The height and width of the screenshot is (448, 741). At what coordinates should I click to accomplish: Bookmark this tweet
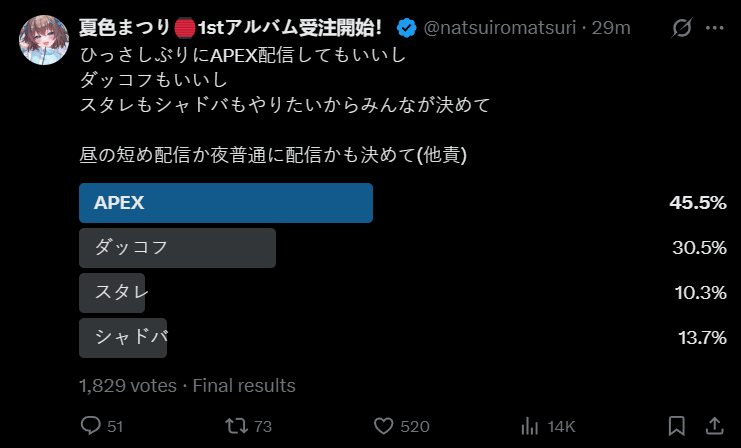(676, 426)
